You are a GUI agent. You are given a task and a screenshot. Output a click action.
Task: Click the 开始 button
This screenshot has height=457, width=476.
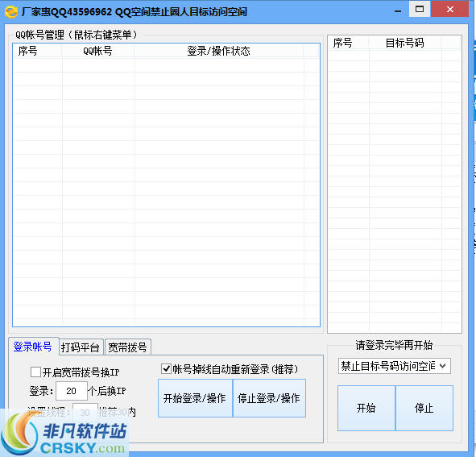point(366,408)
